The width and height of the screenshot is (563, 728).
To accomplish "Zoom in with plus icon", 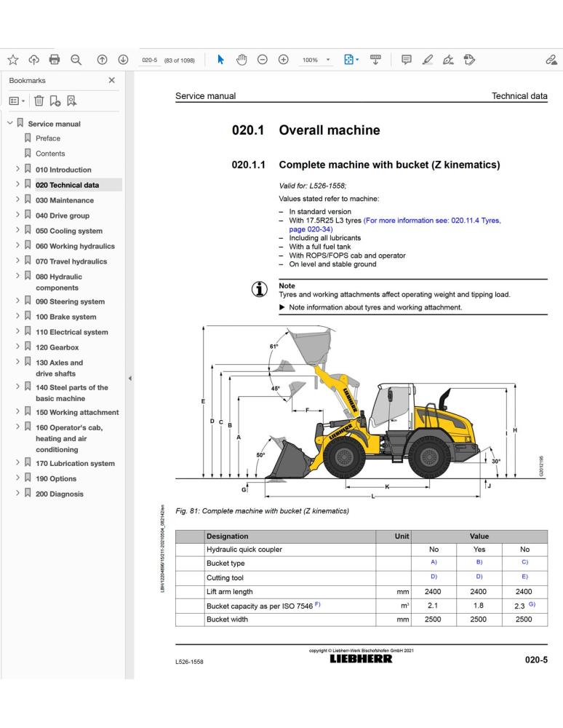I will (284, 60).
